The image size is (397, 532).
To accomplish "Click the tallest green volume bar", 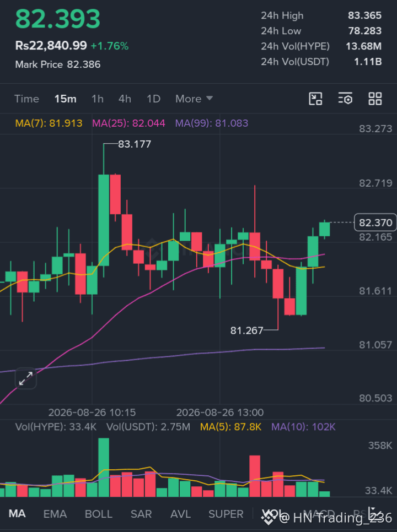I will [x=104, y=468].
